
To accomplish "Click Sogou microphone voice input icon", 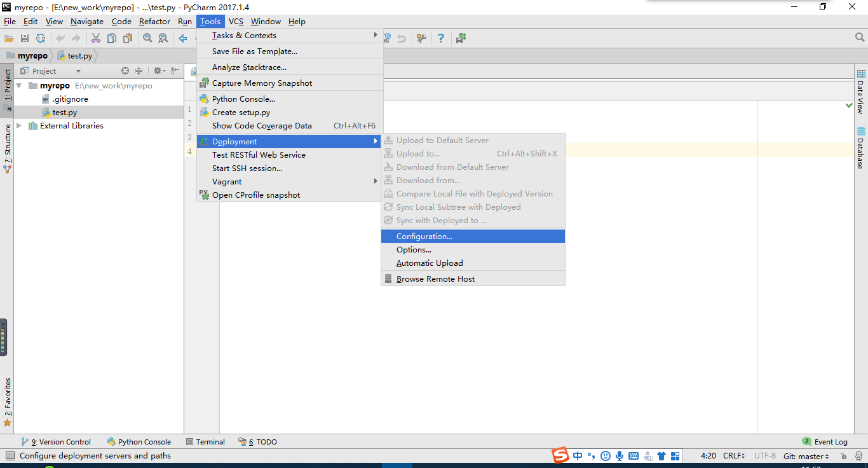I will point(620,456).
